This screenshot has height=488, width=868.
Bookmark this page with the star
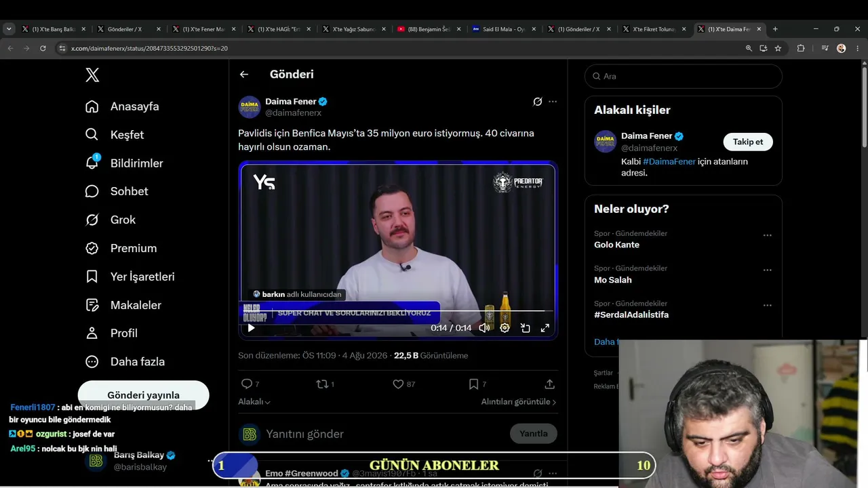(778, 48)
